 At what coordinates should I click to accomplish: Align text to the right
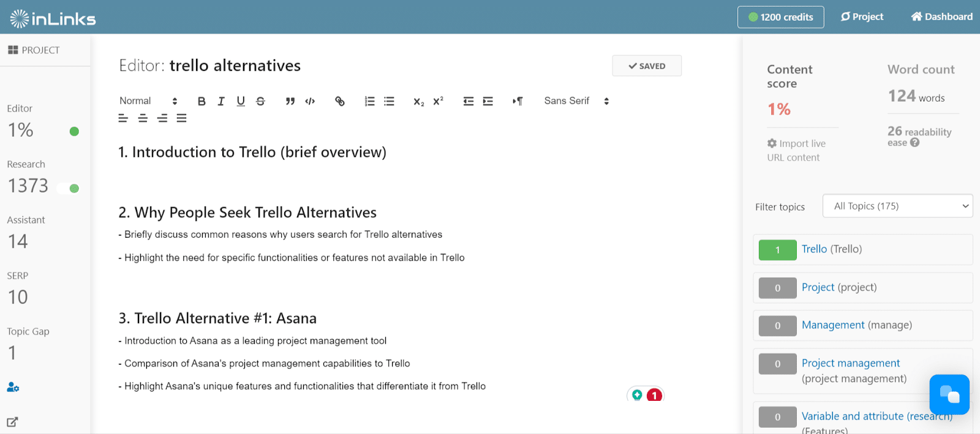(x=162, y=118)
